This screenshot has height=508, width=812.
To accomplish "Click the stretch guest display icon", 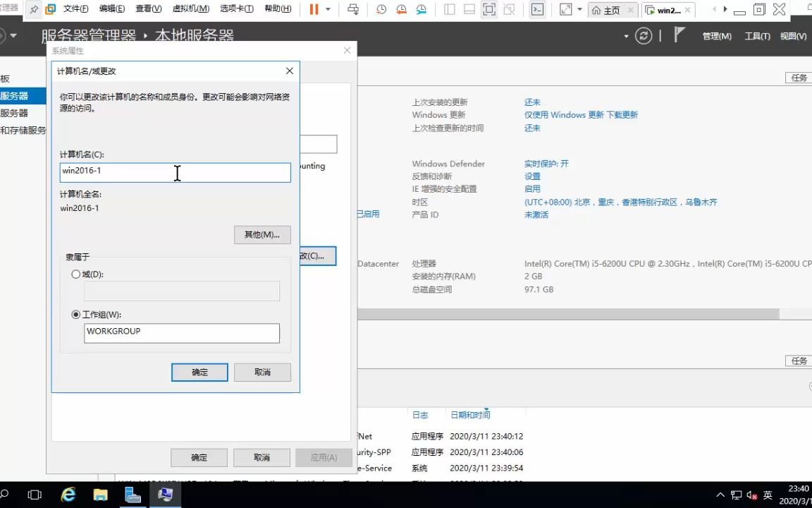I will click(566, 9).
